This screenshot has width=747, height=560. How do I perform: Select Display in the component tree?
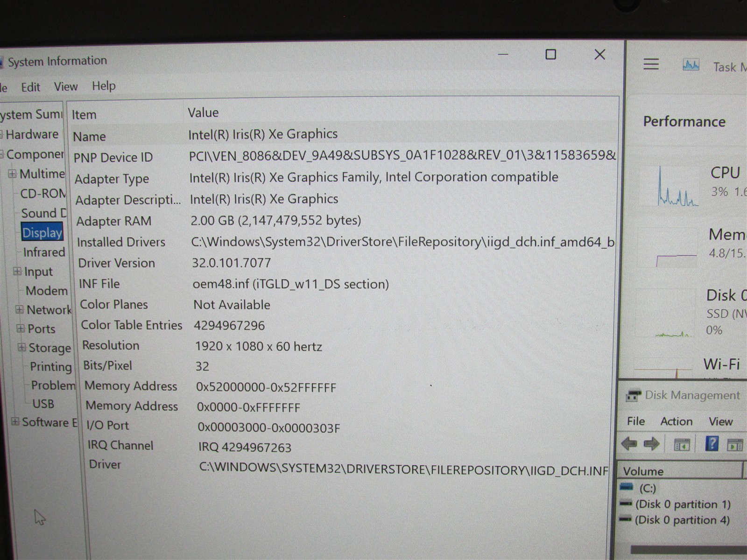pyautogui.click(x=42, y=232)
